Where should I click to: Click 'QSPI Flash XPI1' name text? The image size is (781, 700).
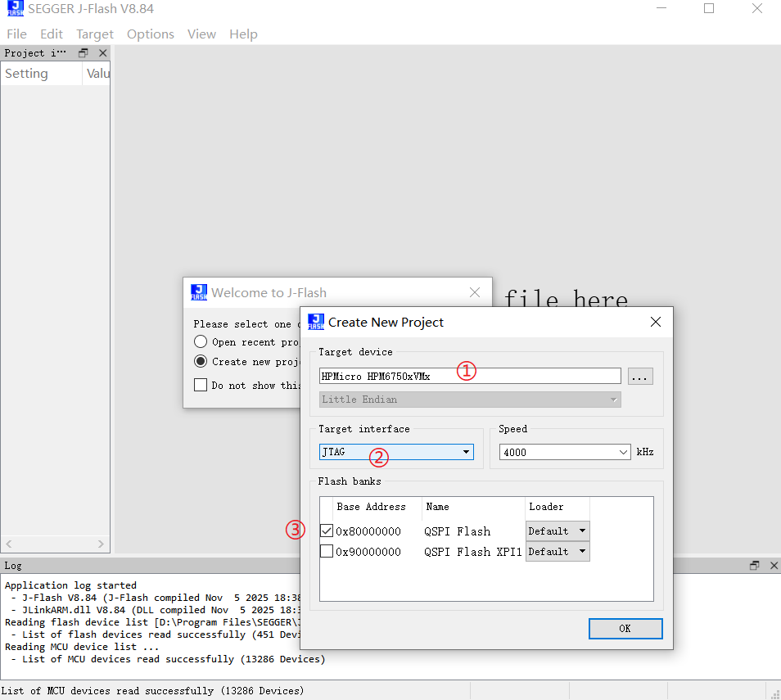(472, 552)
